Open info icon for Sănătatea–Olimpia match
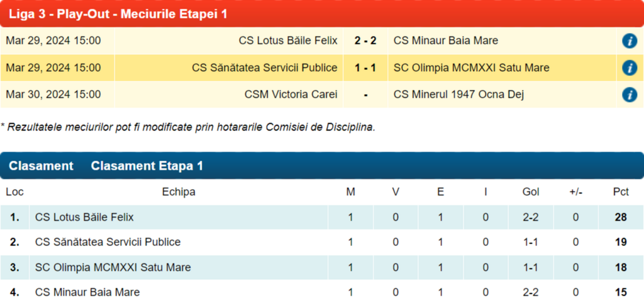This screenshot has height=305, width=644. click(629, 68)
